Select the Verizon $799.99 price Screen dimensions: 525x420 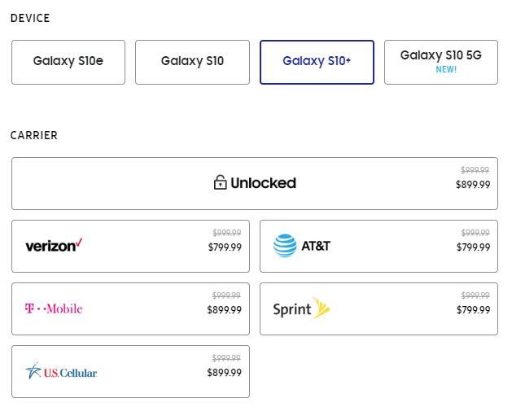coord(225,247)
